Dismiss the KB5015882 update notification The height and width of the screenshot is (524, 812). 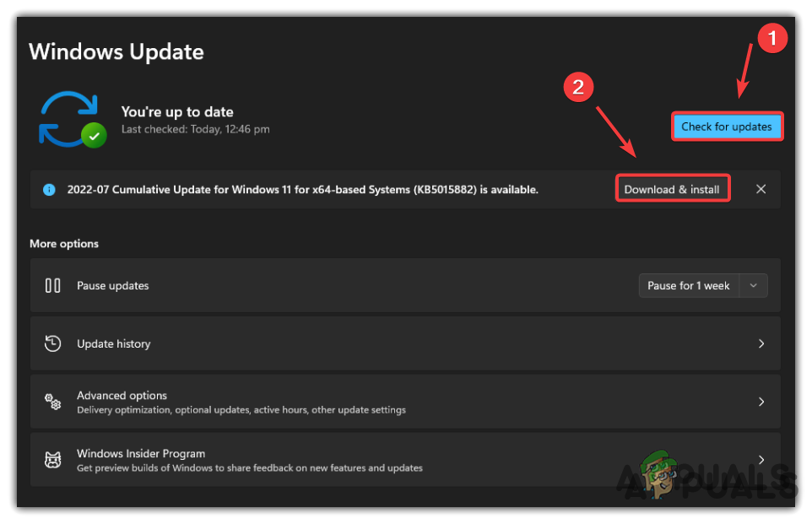(x=761, y=189)
